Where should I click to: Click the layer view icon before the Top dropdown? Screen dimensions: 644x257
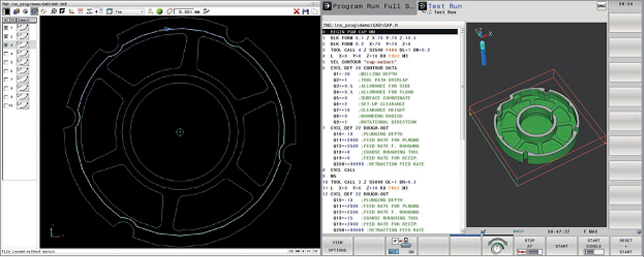click(x=110, y=11)
